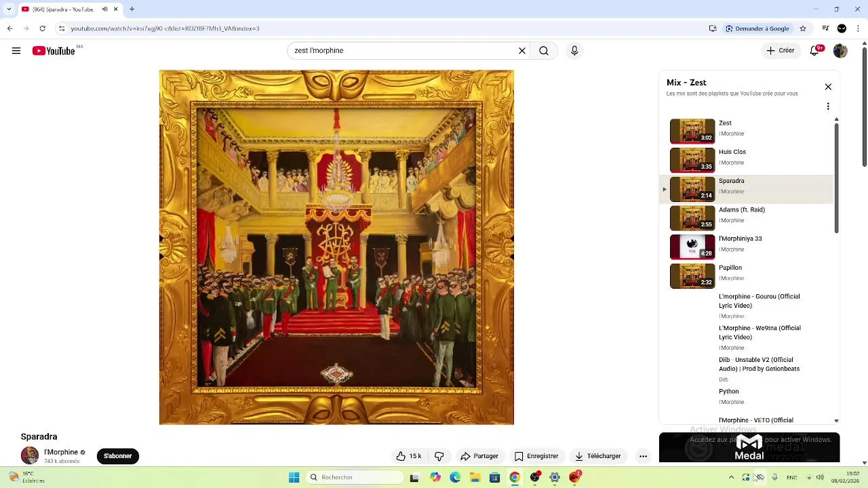Bookmark this page with star icon

pos(803,28)
